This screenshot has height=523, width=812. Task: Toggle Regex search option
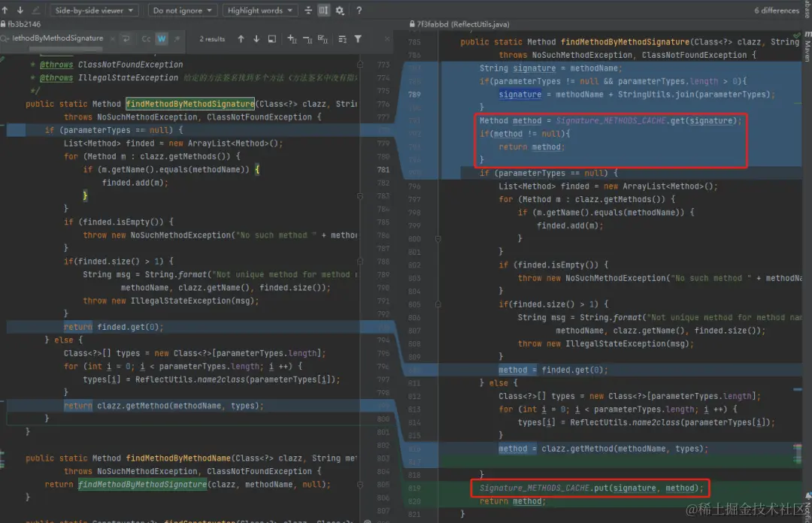[177, 39]
